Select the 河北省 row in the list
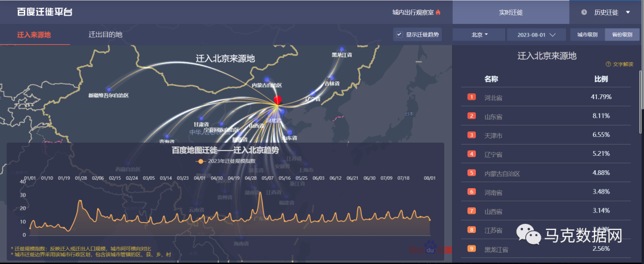Screen dimensions: 644x264 (x=546, y=97)
